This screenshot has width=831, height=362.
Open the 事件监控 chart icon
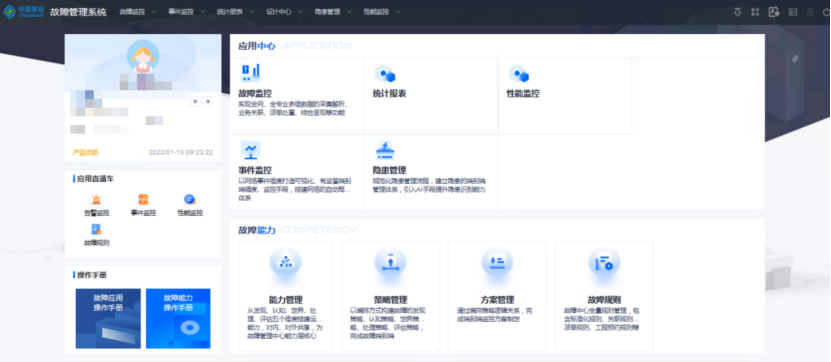(x=251, y=150)
